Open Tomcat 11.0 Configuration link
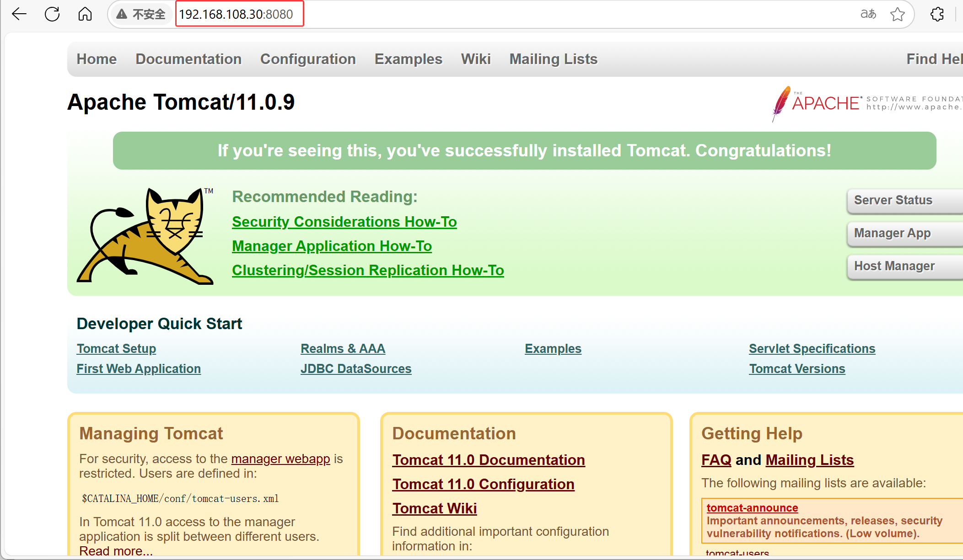963x560 pixels. pos(483,484)
